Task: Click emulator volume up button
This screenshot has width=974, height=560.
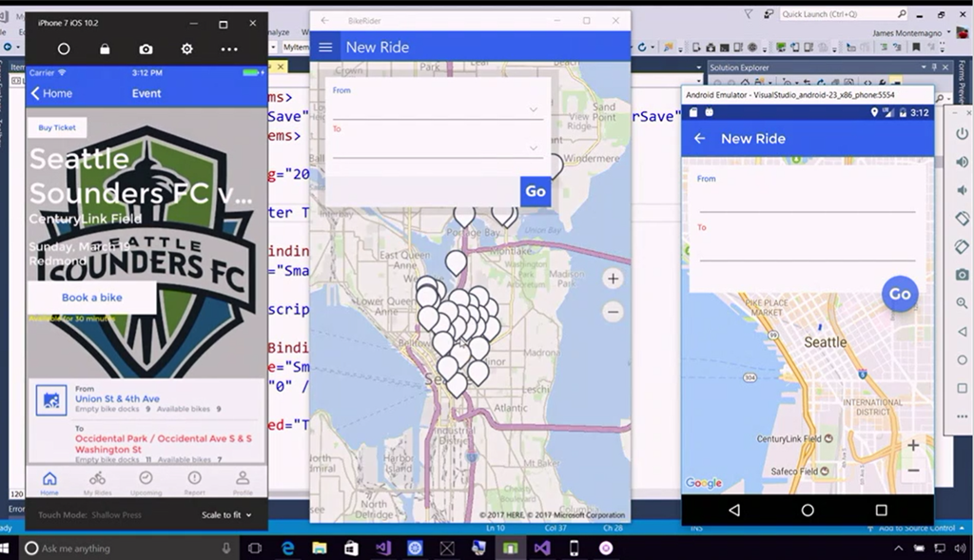Action: point(963,162)
